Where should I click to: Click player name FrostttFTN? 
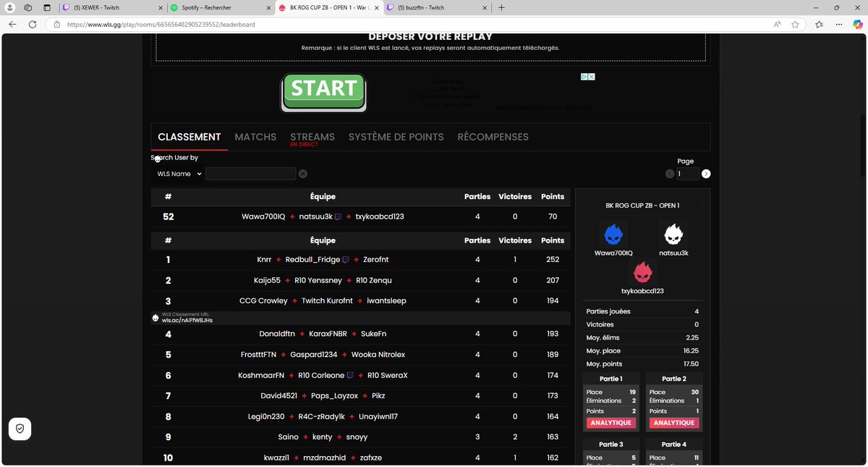point(258,355)
